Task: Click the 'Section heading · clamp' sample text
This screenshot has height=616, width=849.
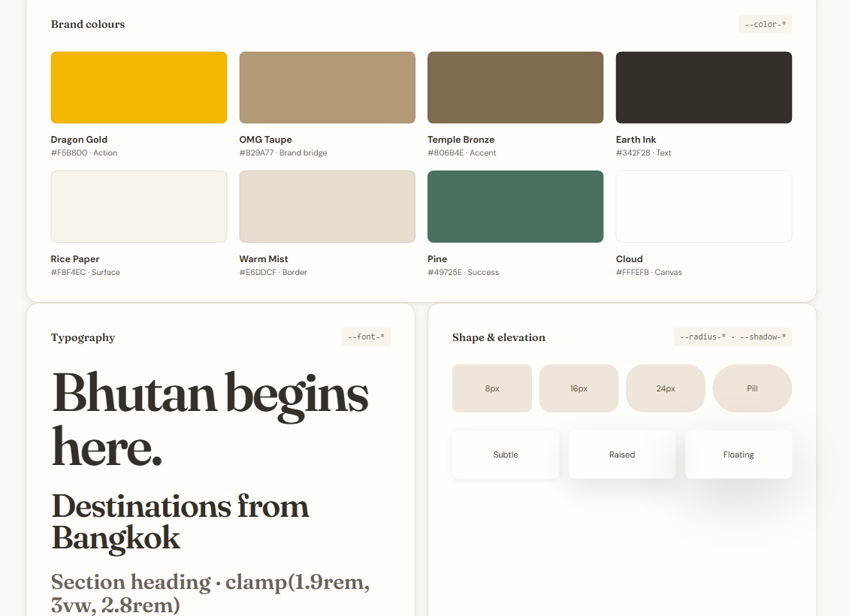Action: click(x=210, y=593)
